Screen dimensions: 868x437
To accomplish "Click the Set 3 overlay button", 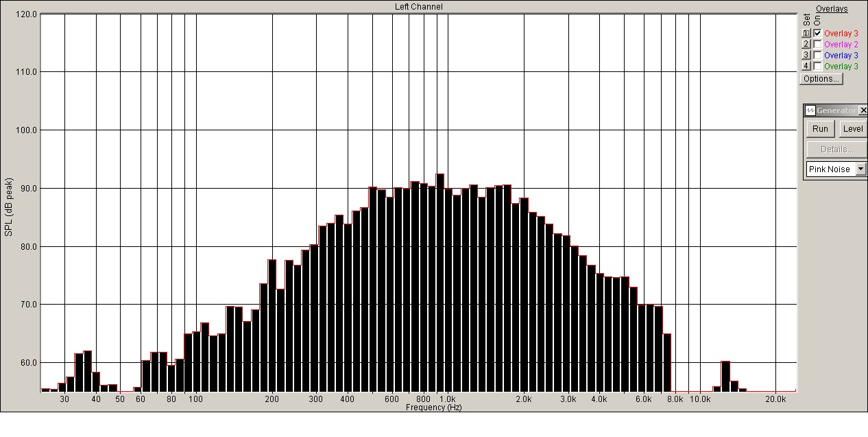I will (806, 55).
